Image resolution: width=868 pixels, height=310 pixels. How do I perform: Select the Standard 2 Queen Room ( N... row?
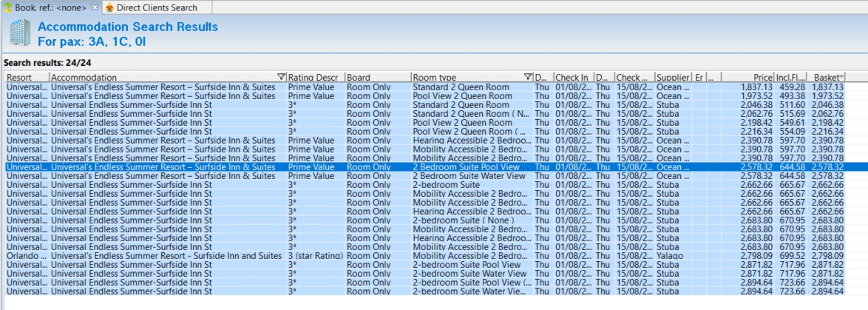(x=425, y=114)
